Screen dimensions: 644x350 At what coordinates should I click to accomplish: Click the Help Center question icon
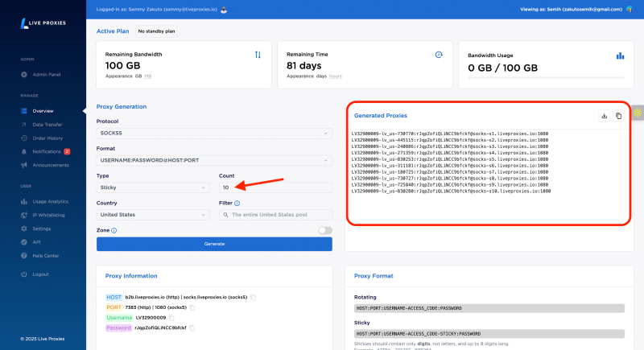(24, 256)
